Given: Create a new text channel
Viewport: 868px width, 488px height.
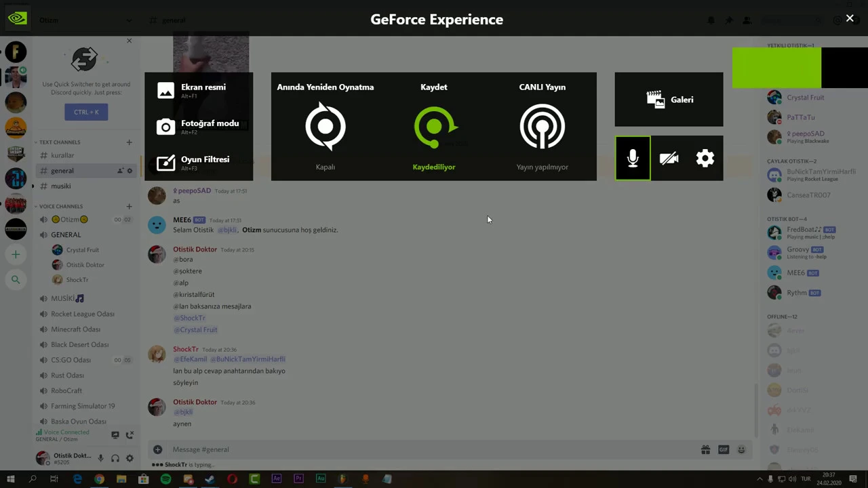Looking at the screenshot, I should pyautogui.click(x=129, y=142).
